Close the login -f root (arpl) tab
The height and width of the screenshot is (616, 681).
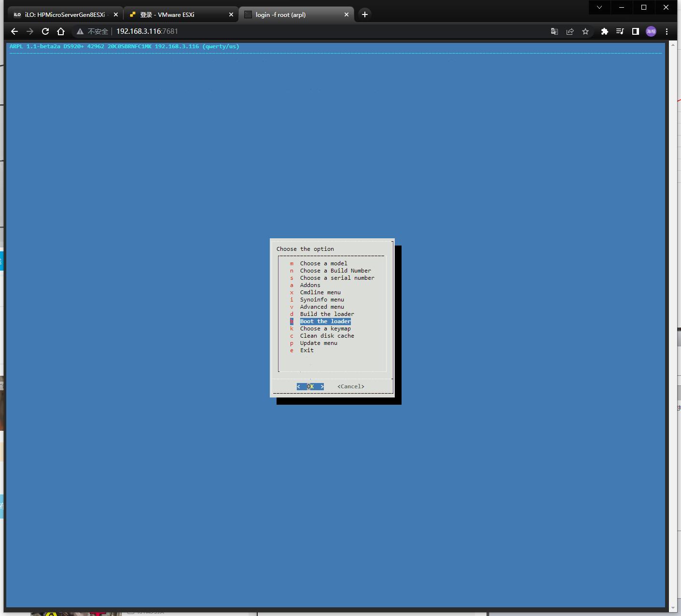tap(347, 14)
